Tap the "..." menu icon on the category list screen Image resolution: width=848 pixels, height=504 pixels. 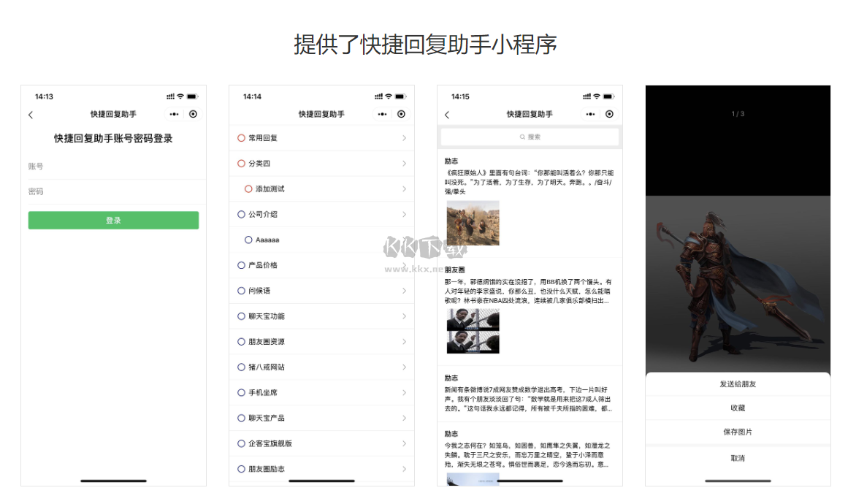(x=383, y=114)
